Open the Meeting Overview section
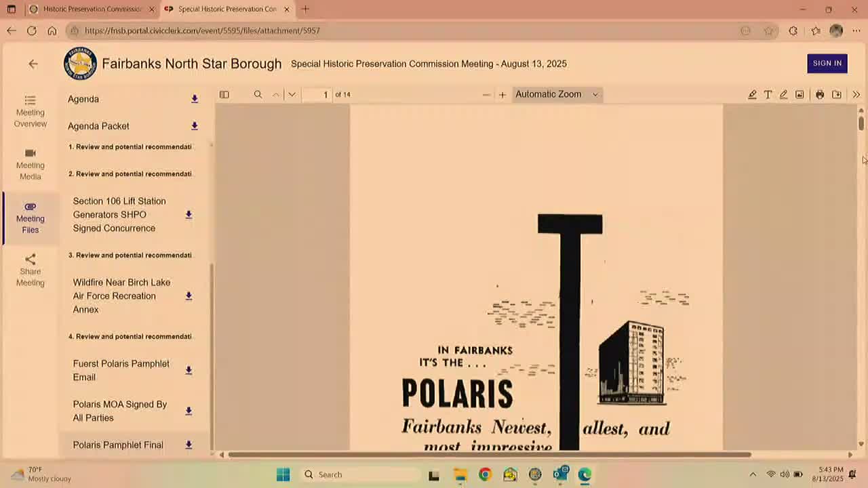The height and width of the screenshot is (488, 868). click(30, 112)
